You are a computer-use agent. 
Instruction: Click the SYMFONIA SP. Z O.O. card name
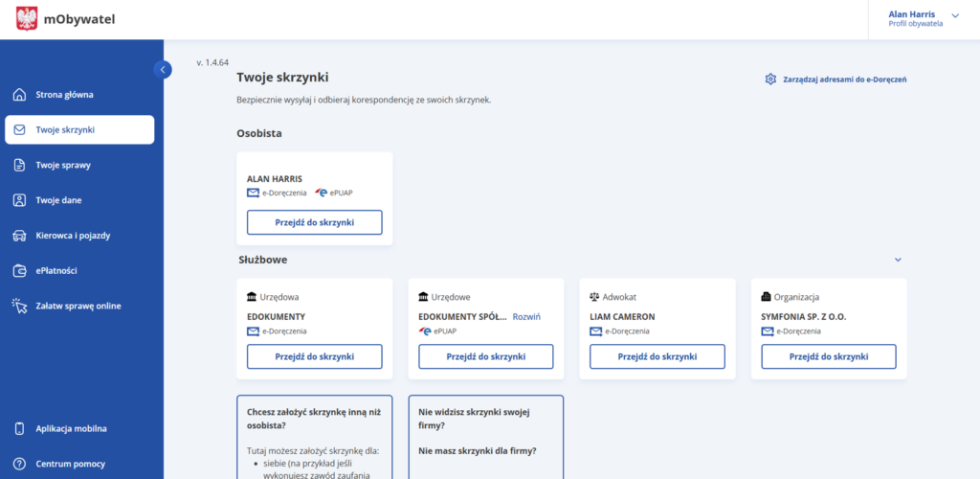coord(804,317)
